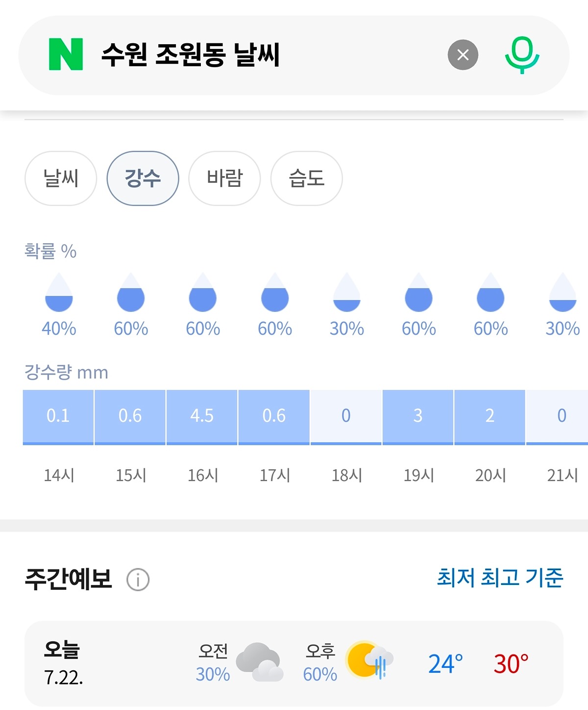Open the 최저 최고 기준 link
This screenshot has width=588, height=710.
tap(500, 578)
